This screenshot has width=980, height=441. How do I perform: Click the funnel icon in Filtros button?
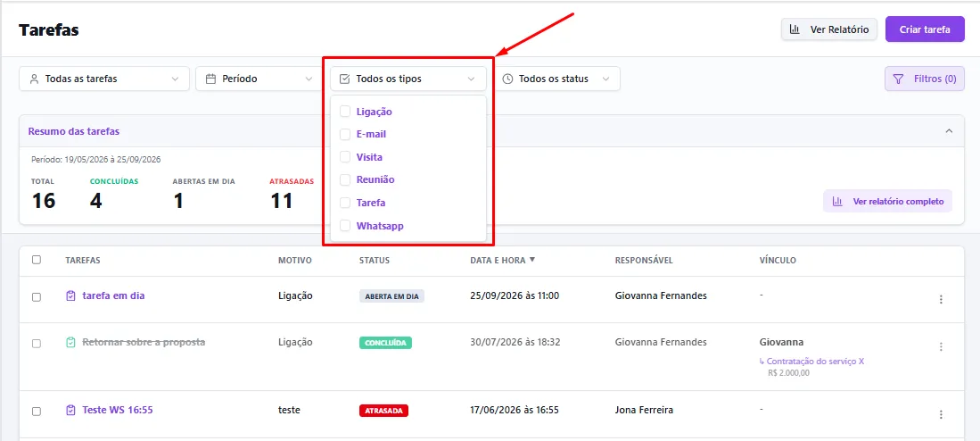[898, 79]
